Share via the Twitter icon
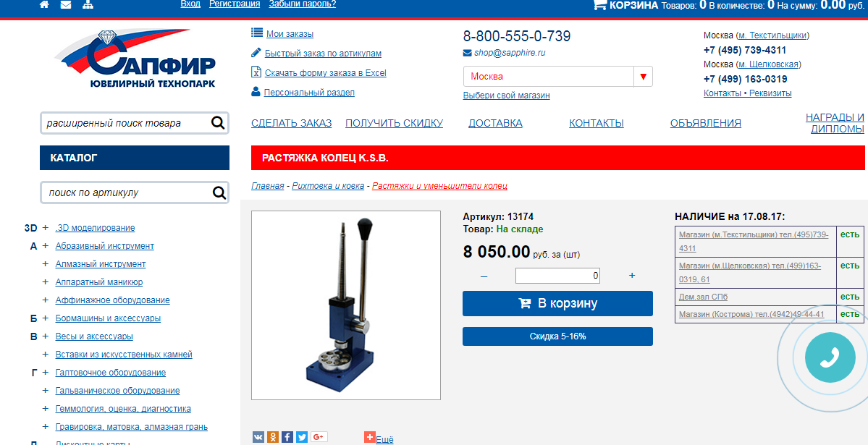This screenshot has width=868, height=445. click(x=302, y=437)
